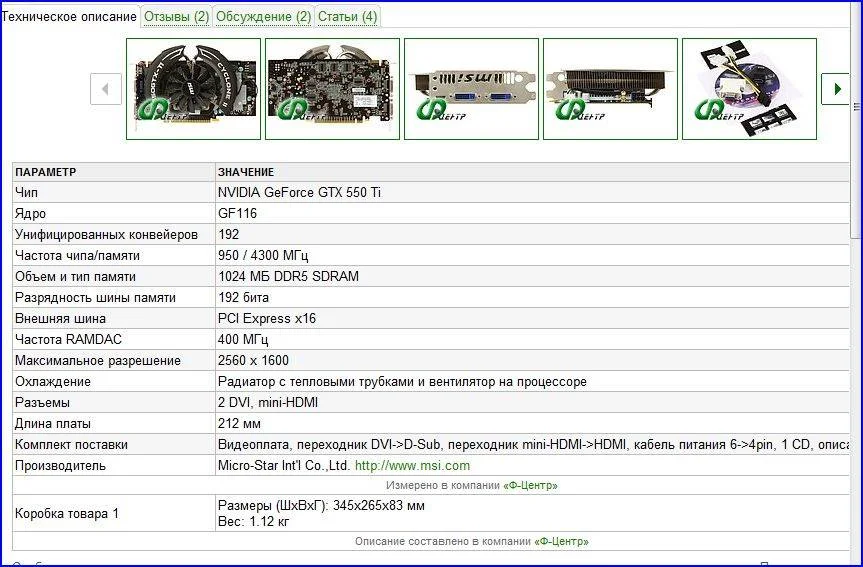Click the Видеоплата, переходник DVI->D-Sub value
This screenshot has height=567, width=863.
point(533,444)
